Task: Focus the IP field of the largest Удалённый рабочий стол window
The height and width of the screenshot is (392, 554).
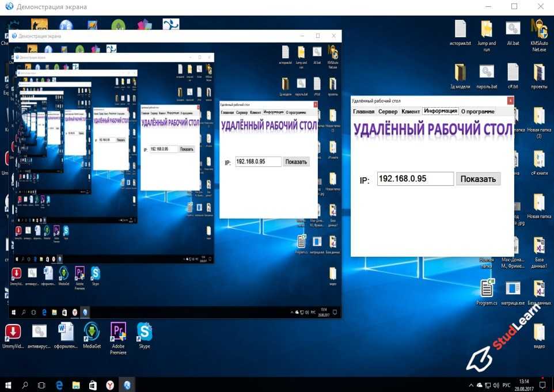Action: [x=415, y=178]
